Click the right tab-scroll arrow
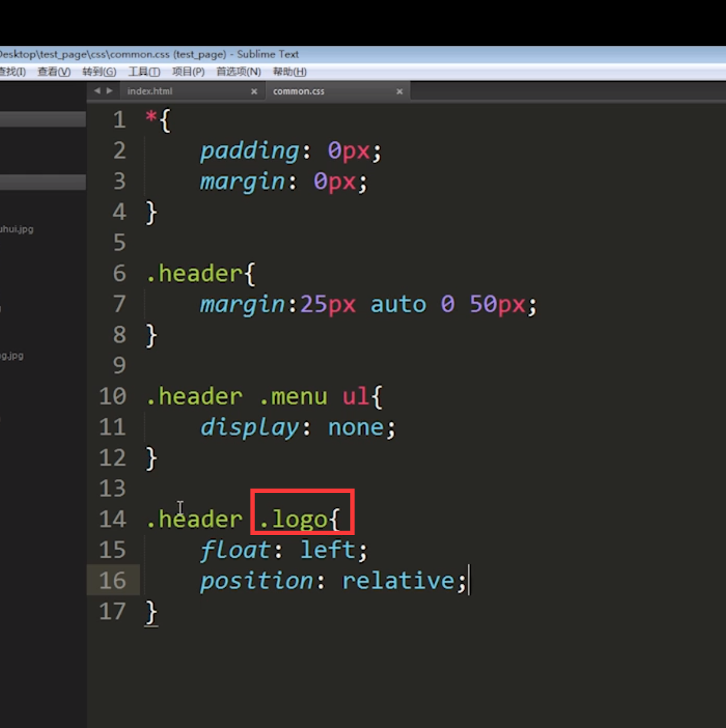The height and width of the screenshot is (728, 726). pos(110,91)
